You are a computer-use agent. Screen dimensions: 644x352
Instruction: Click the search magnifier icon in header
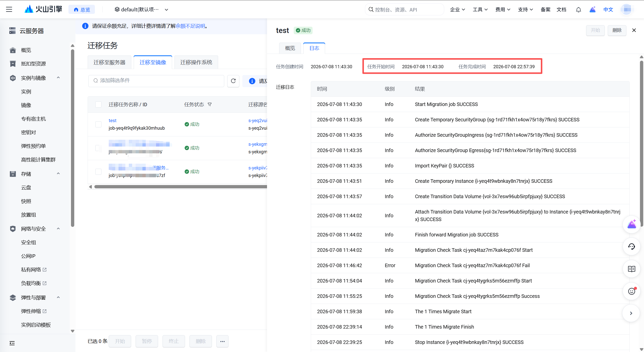(x=371, y=10)
